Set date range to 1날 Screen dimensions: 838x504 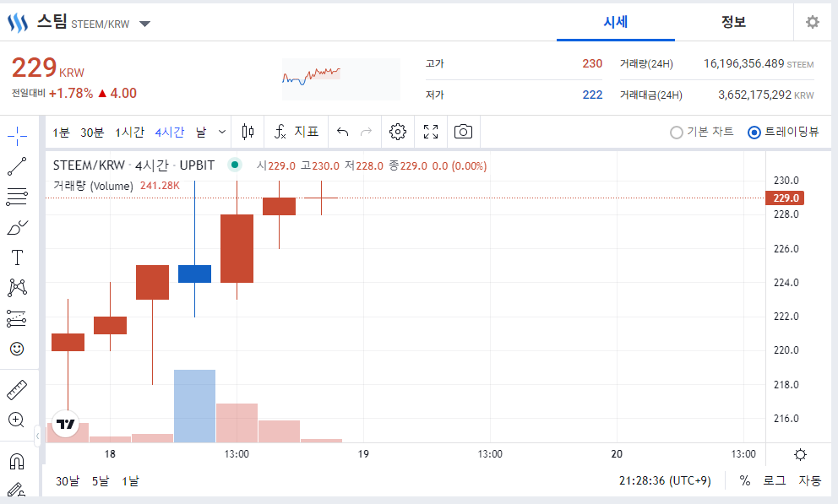pos(130,481)
